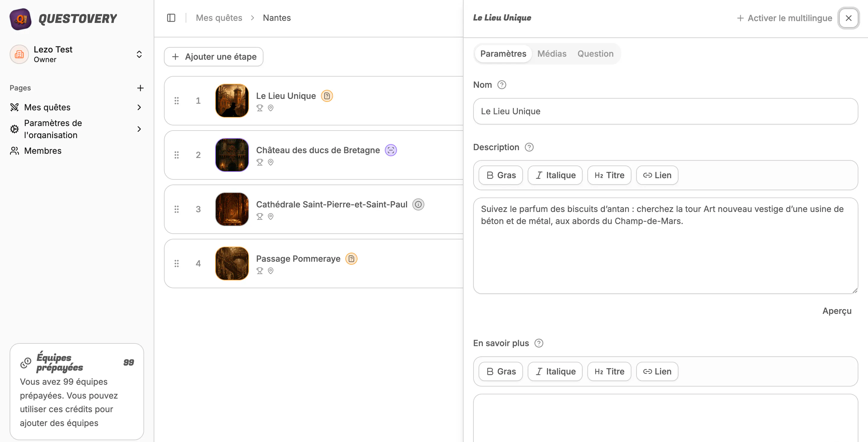Apply Italique in the En savoir plus toolbar
Image resolution: width=868 pixels, height=442 pixels.
coord(555,371)
